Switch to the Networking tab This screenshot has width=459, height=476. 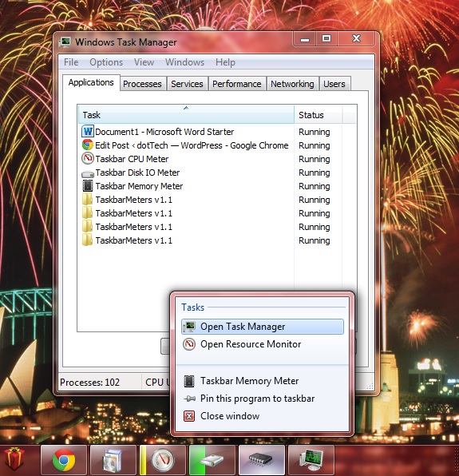pos(292,84)
